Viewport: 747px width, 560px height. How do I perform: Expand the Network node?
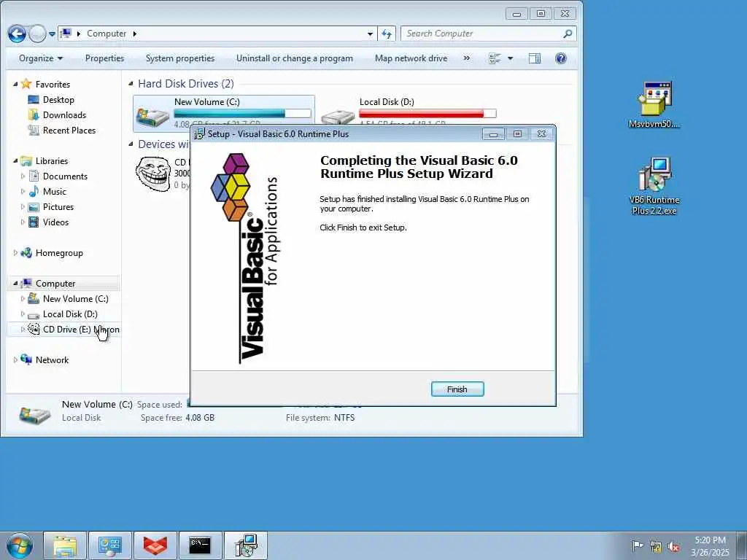[x=15, y=360]
